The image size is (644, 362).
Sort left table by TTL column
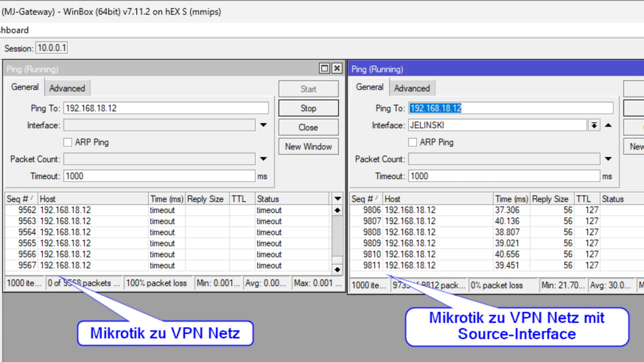242,199
